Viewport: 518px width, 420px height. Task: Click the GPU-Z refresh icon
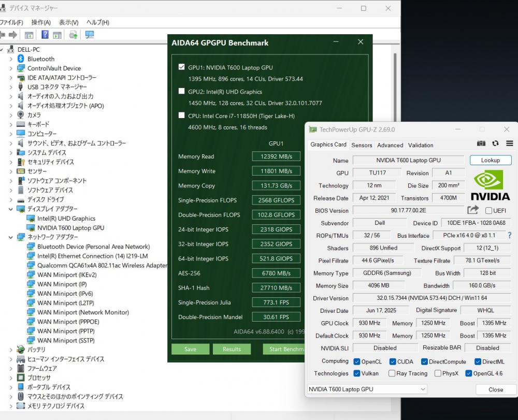tap(495, 143)
